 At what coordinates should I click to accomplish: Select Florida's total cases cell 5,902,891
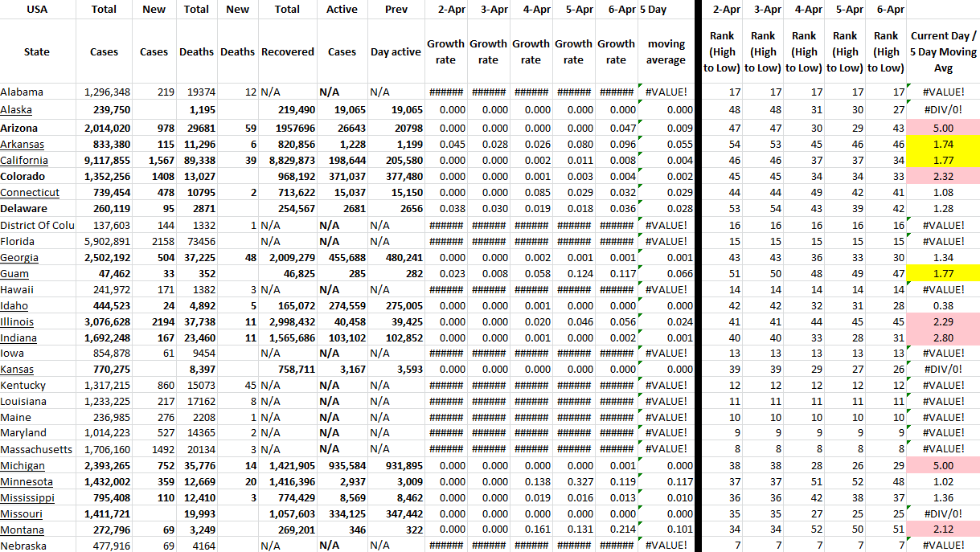pyautogui.click(x=105, y=241)
